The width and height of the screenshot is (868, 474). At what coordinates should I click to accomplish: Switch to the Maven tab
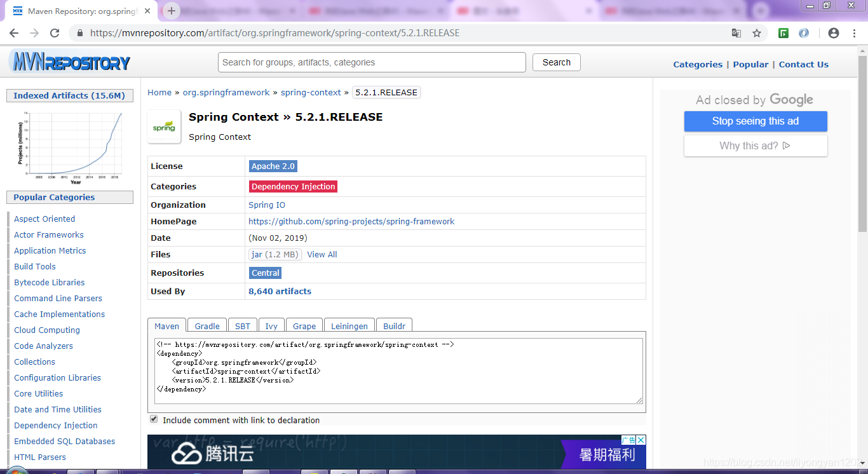pos(167,325)
